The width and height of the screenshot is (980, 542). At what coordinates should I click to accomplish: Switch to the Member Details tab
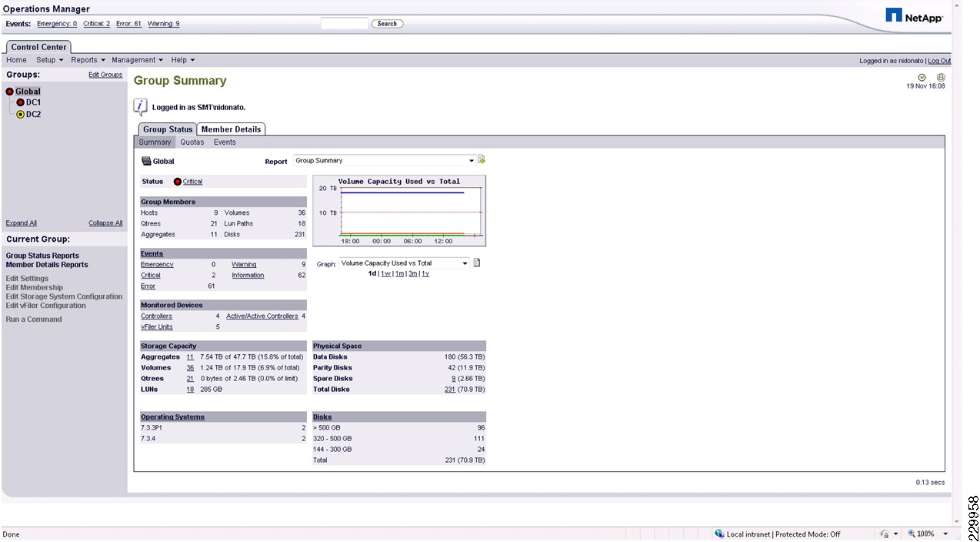click(x=232, y=129)
